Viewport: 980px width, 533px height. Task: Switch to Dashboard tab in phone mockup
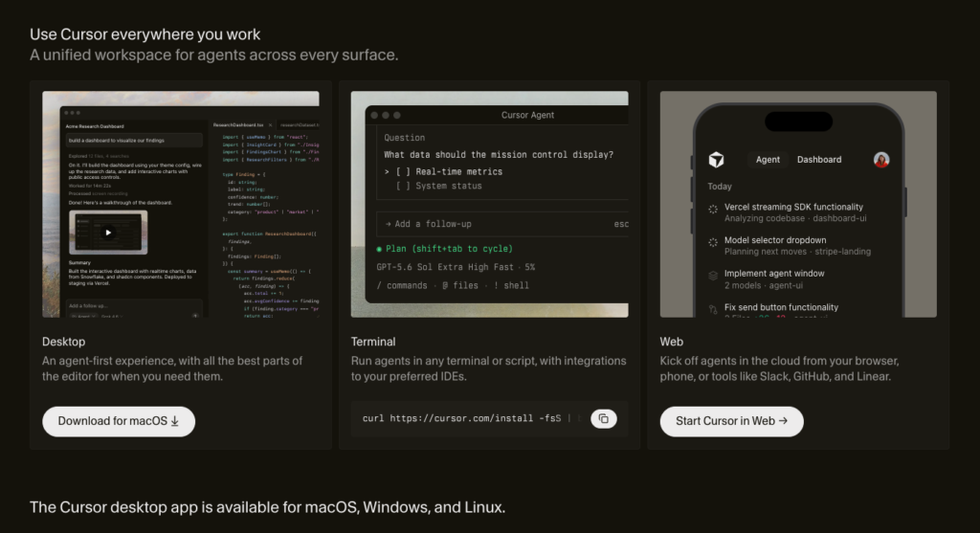point(819,160)
